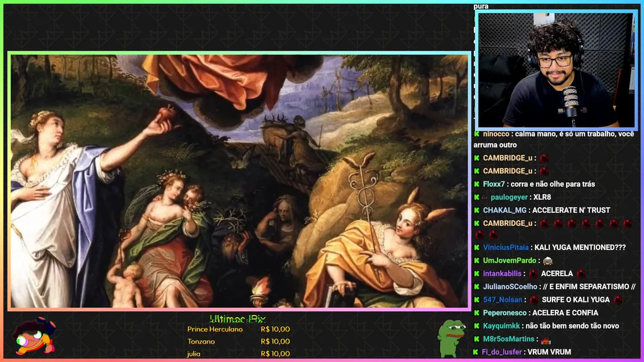Click the K badge beside M8r5osMartins
This screenshot has height=362, width=644.
point(476,339)
